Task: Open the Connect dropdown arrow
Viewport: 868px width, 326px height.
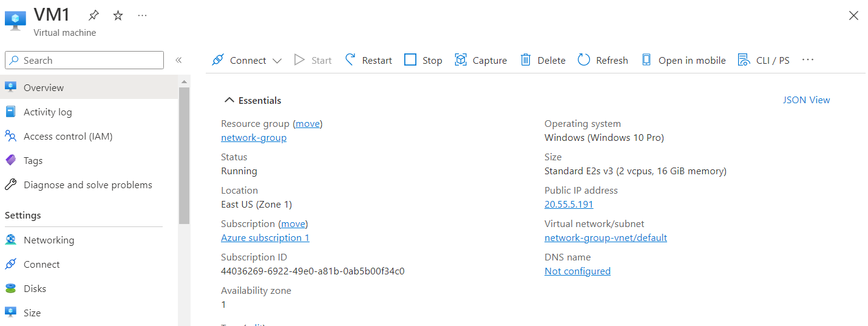Action: [x=277, y=61]
